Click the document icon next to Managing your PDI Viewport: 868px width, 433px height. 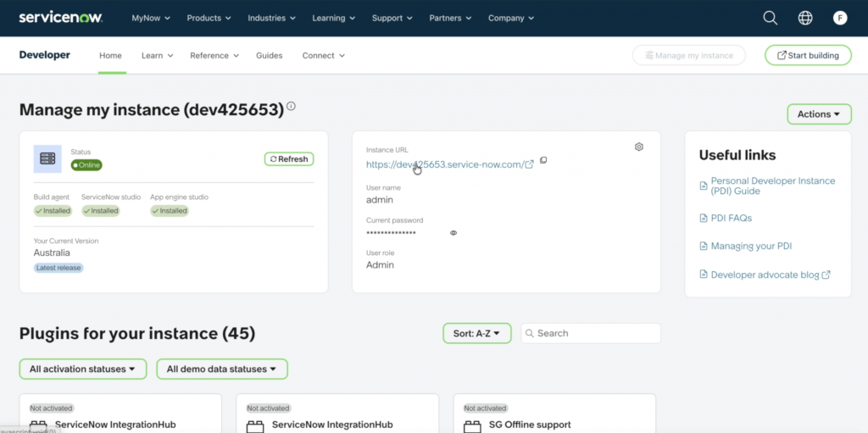pyautogui.click(x=703, y=246)
